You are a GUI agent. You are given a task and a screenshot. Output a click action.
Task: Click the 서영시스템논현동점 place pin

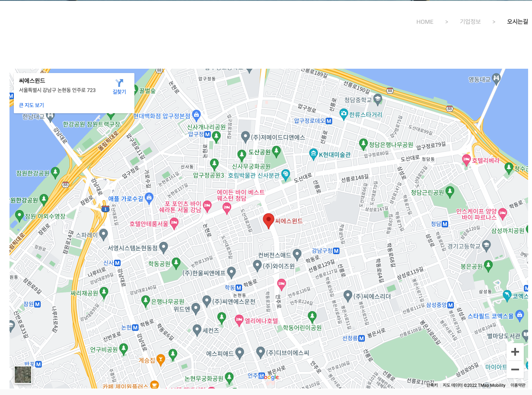click(163, 248)
